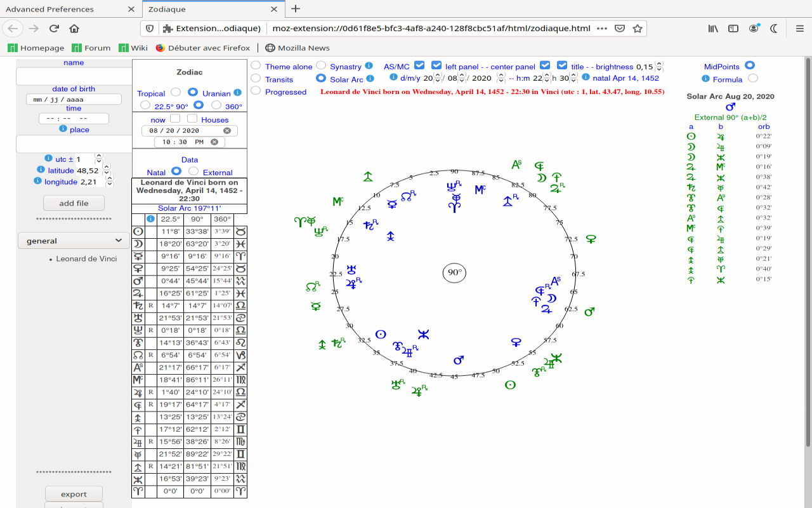This screenshot has height=508, width=812.
Task: Click the name input field
Action: 74,76
